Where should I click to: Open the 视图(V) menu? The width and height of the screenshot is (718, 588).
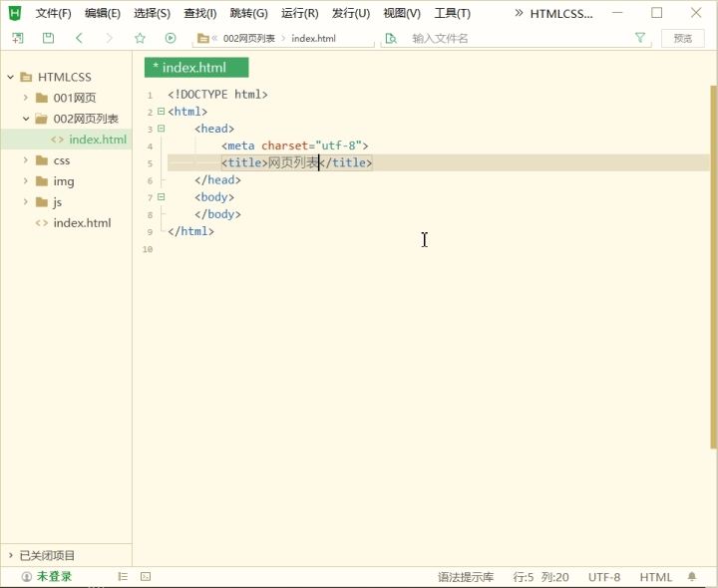[402, 13]
